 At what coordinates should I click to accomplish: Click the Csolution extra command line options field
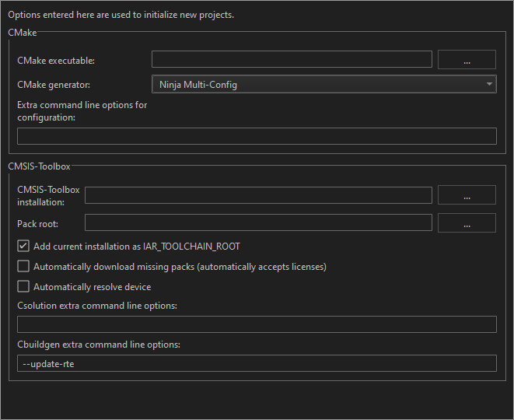257,324
